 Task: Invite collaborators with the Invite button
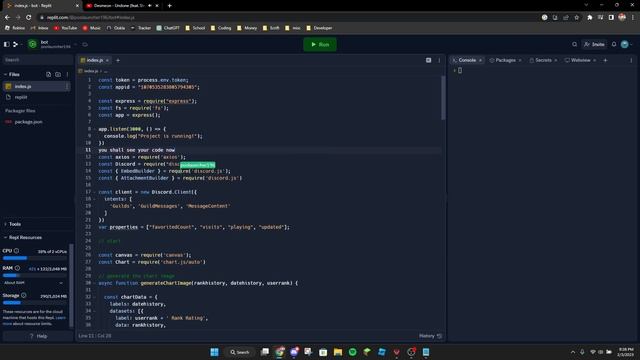[594, 44]
